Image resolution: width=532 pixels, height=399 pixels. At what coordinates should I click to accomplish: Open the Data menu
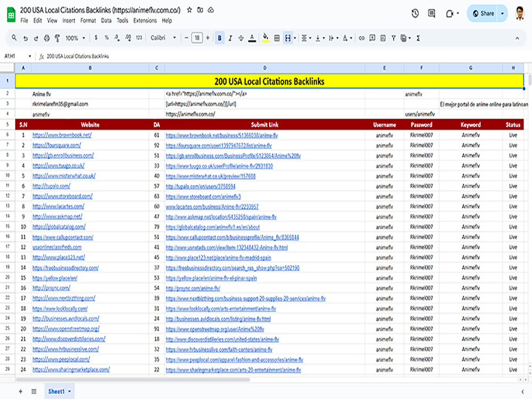point(106,20)
